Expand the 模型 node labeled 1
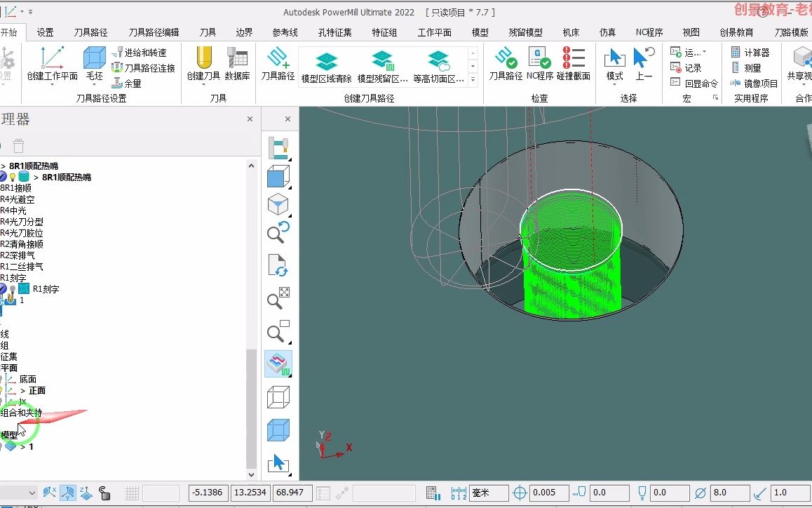 point(23,446)
